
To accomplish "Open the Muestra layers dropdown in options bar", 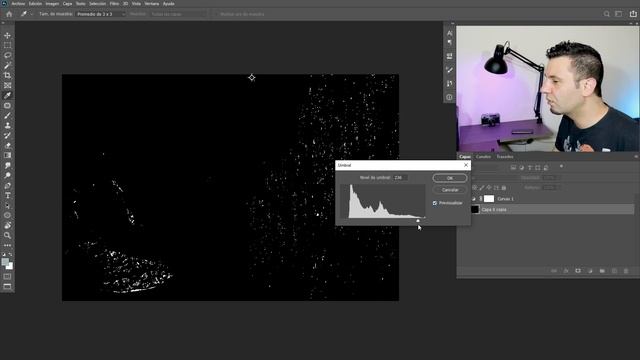I will [x=178, y=14].
